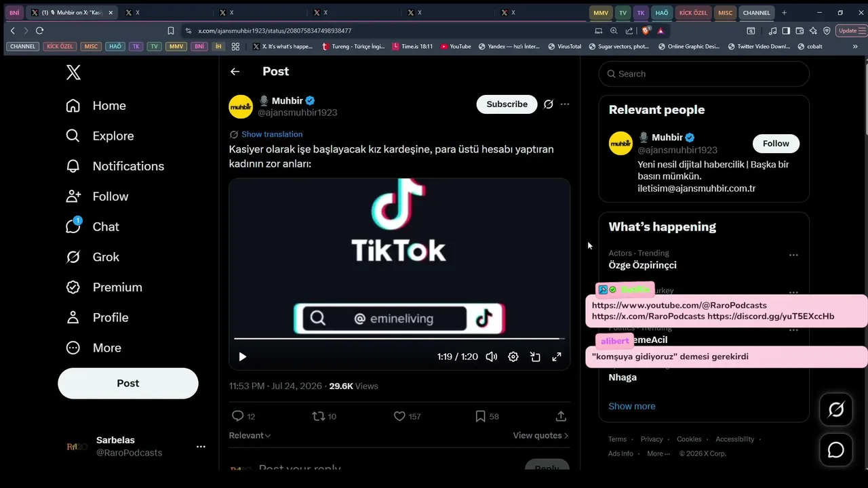Viewport: 868px width, 488px height.
Task: Click the Brave Rewards triangle icon
Action: click(x=660, y=30)
